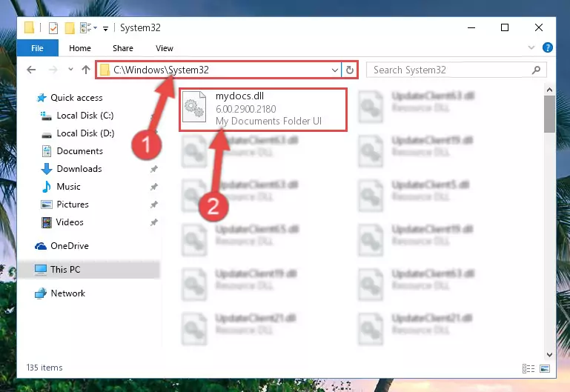Refresh the System32 folder view

pyautogui.click(x=349, y=70)
